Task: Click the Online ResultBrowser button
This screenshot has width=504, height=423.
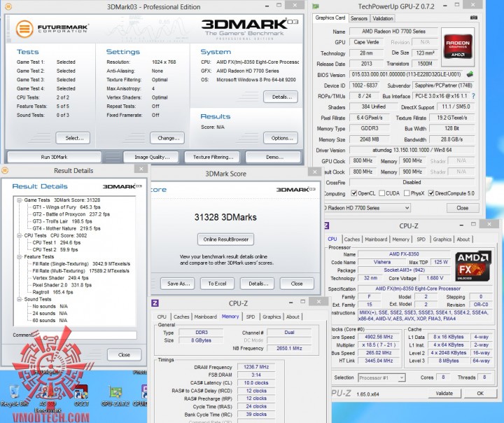Action: (x=225, y=240)
